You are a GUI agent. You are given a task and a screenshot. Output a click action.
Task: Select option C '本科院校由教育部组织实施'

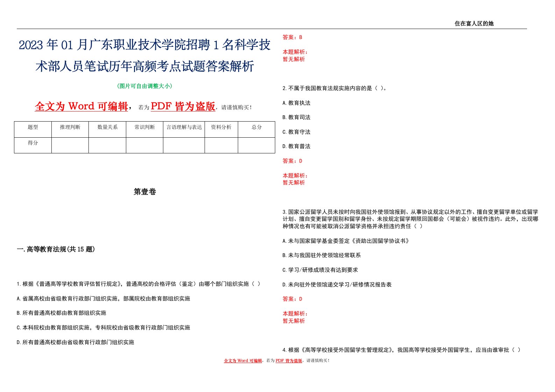(104, 328)
